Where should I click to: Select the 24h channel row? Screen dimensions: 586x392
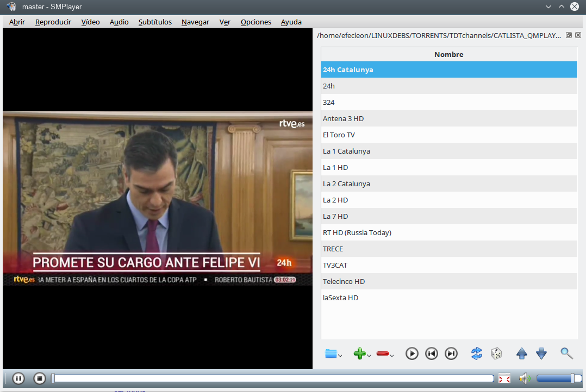(449, 86)
